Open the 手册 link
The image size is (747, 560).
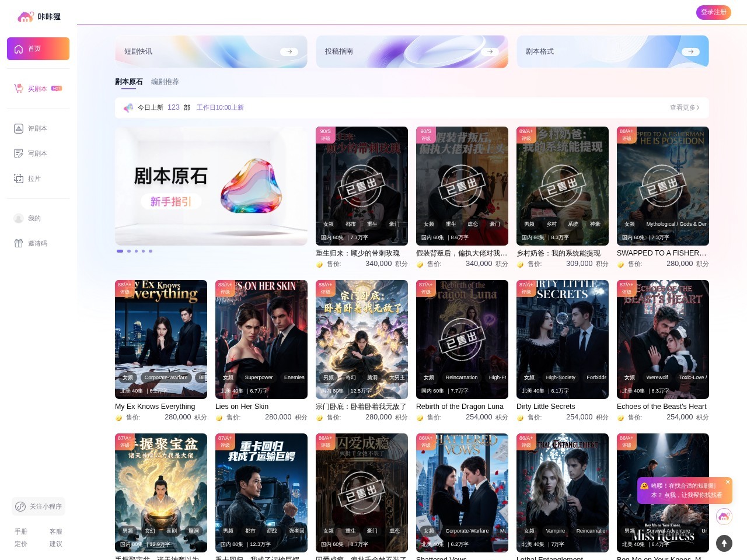[21, 531]
